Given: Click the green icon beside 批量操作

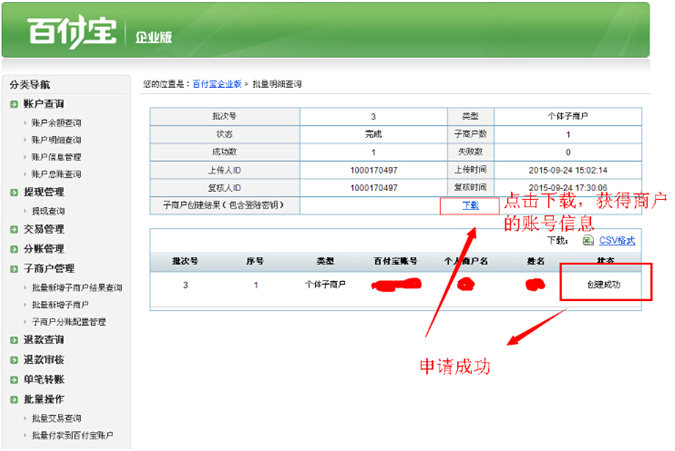Looking at the screenshot, I should pyautogui.click(x=14, y=399).
